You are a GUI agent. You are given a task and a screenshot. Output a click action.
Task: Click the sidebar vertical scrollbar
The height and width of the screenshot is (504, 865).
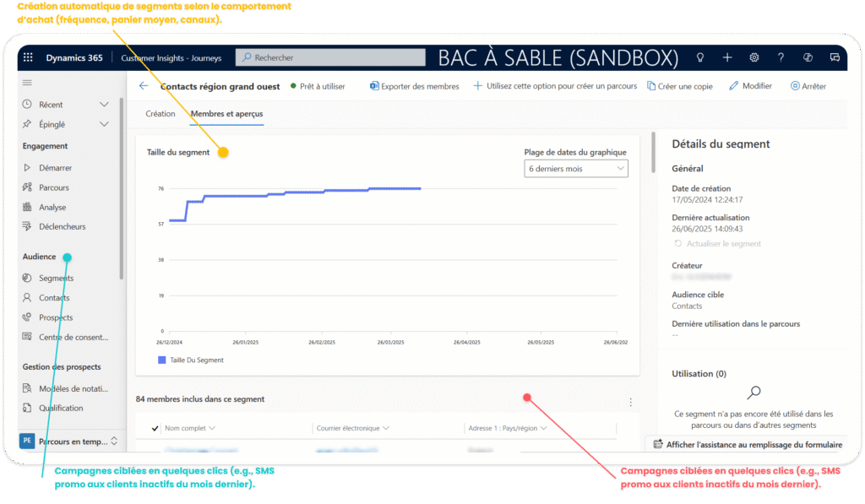tap(122, 187)
